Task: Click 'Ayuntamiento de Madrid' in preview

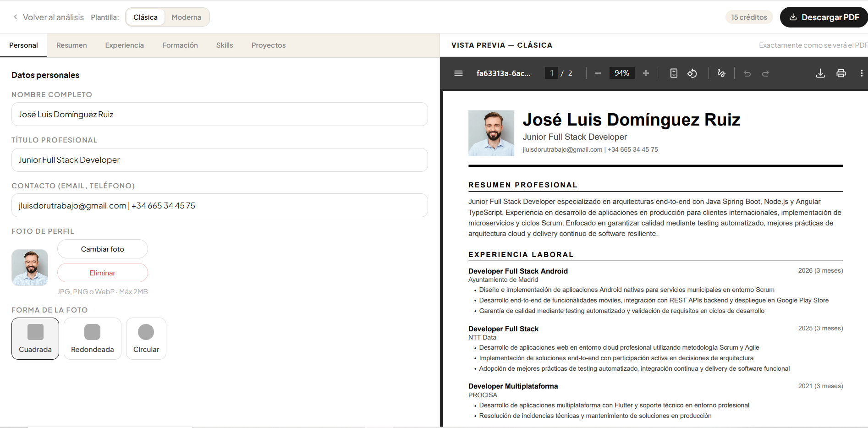Action: coord(503,280)
